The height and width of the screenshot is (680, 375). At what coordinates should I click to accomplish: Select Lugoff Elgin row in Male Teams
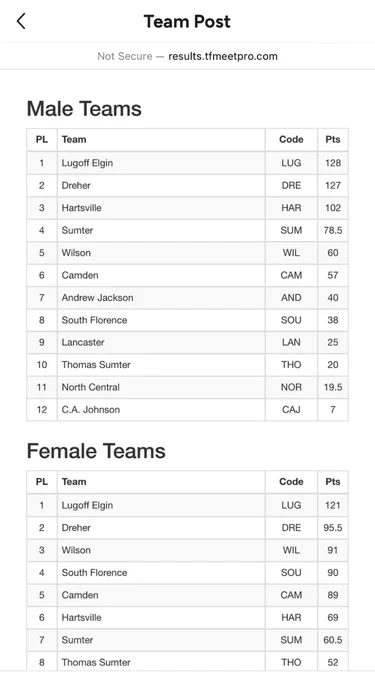tap(187, 163)
